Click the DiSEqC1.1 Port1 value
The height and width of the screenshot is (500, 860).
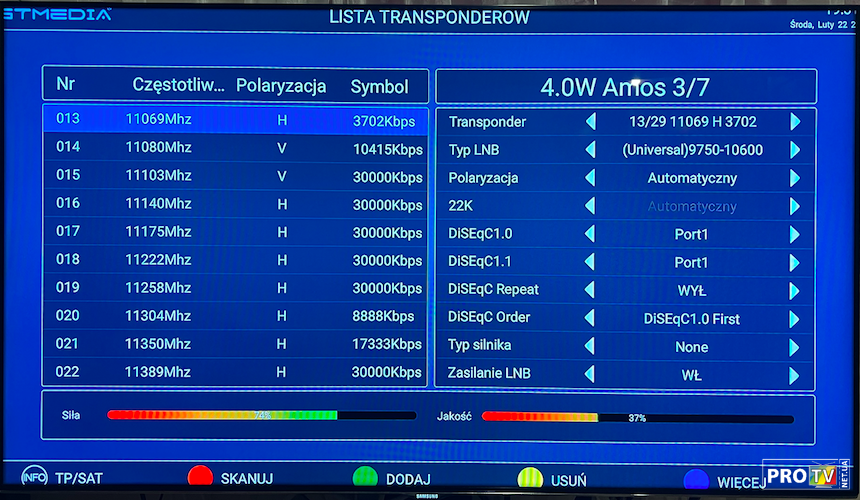[x=691, y=263]
